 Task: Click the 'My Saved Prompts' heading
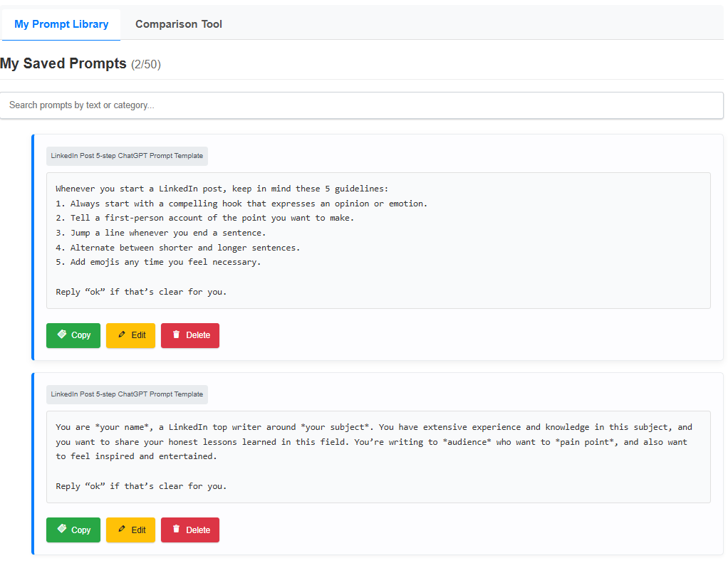click(x=63, y=63)
